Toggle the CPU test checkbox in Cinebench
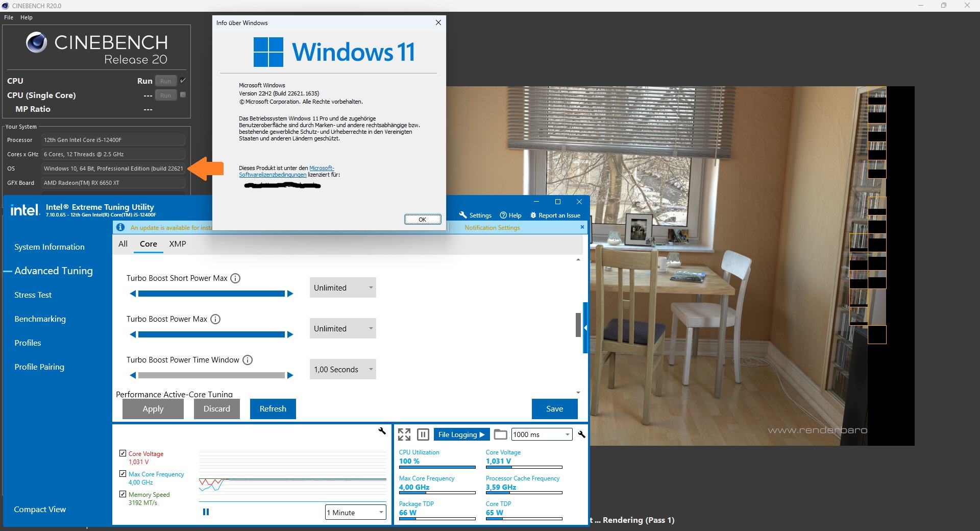The height and width of the screenshot is (531, 980). pyautogui.click(x=183, y=80)
